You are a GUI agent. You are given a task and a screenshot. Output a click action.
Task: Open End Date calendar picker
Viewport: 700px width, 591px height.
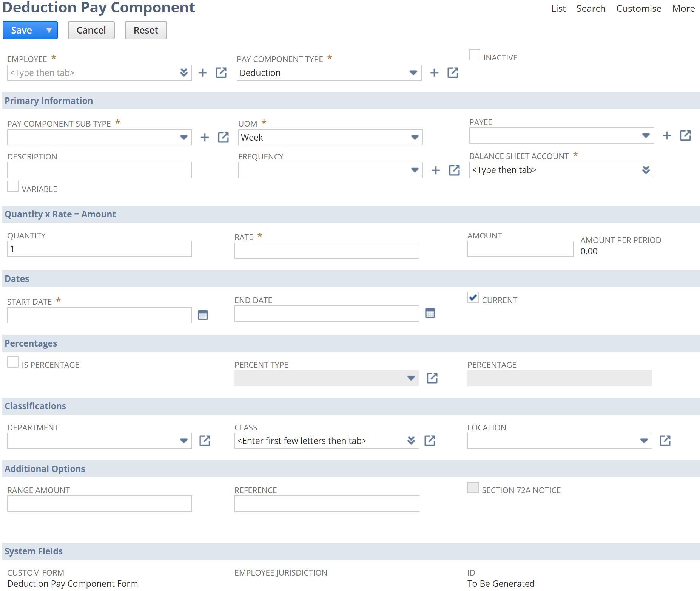430,313
